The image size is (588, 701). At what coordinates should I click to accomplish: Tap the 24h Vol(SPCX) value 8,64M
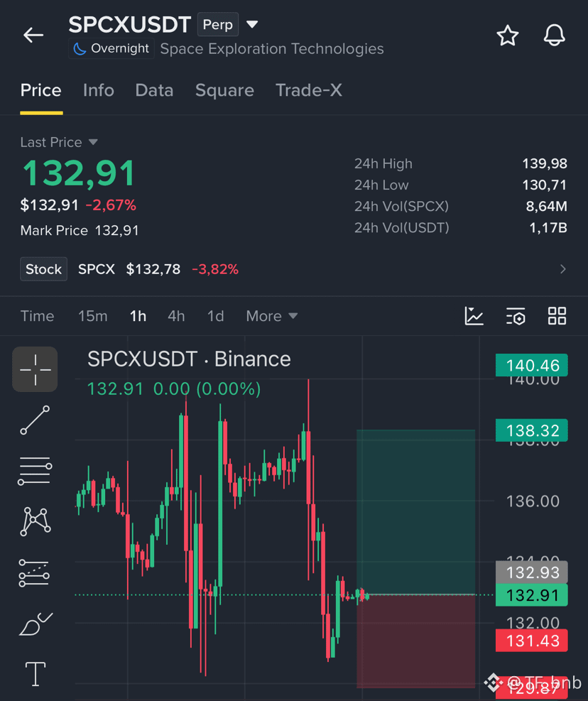click(x=546, y=206)
